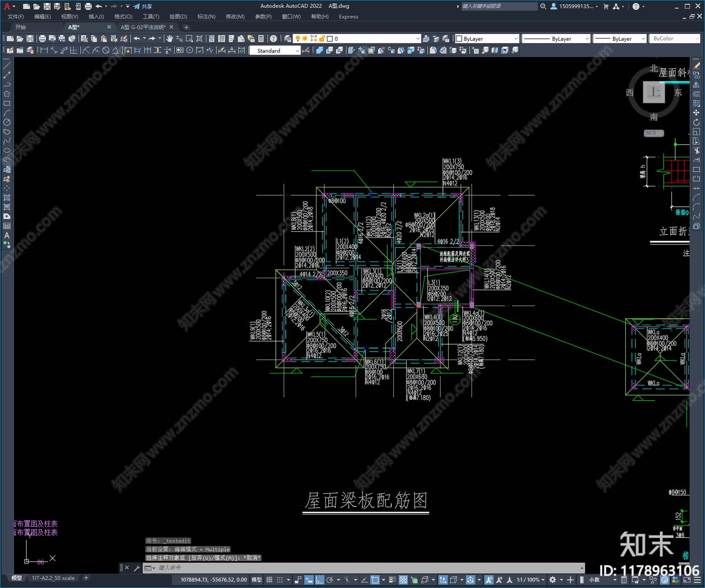The height and width of the screenshot is (588, 705).
Task: Toggle ortho mode in status bar
Action: (319, 580)
